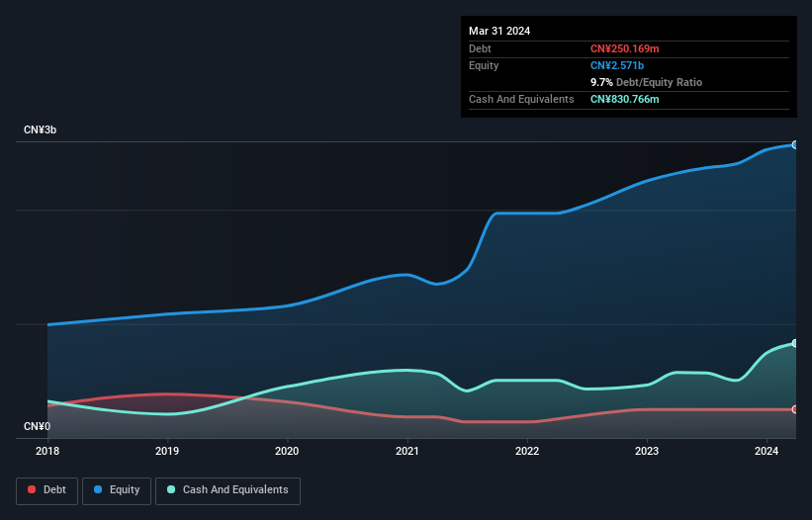
Task: Click the blue Equity legend dot
Action: pyautogui.click(x=98, y=489)
